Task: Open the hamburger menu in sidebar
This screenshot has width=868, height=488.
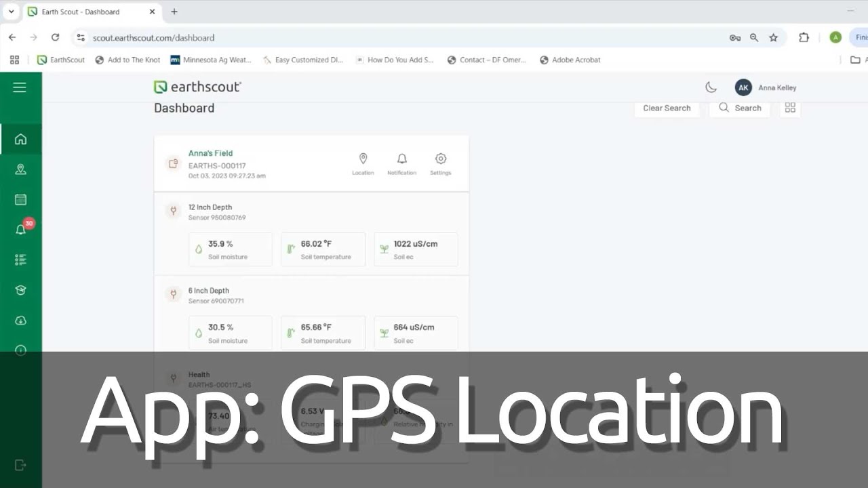Action: click(20, 87)
